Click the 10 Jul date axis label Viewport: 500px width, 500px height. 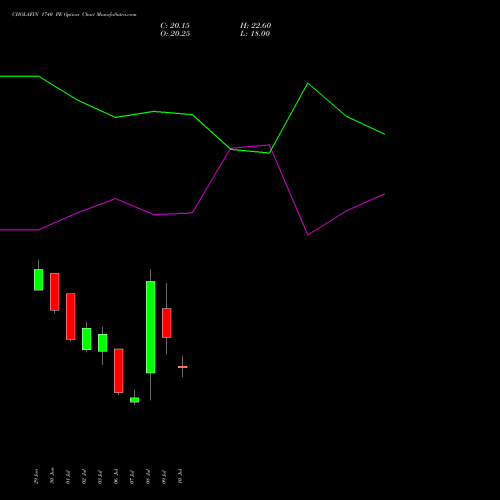pyautogui.click(x=180, y=477)
